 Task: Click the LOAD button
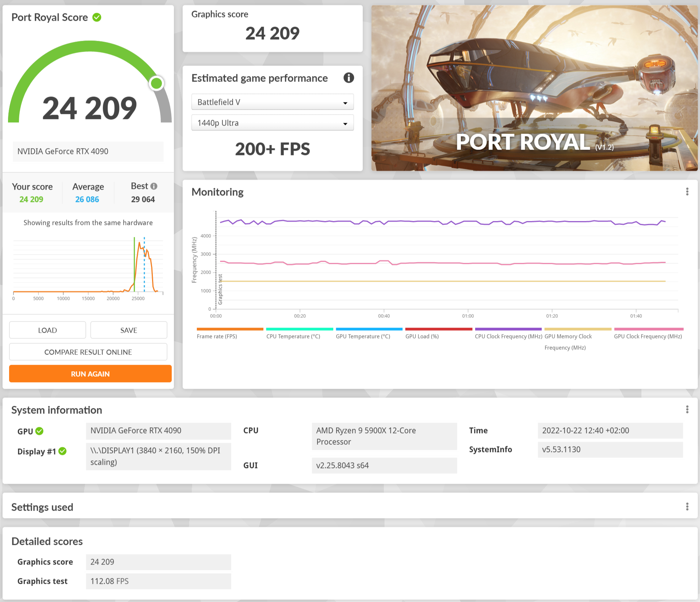coord(48,329)
